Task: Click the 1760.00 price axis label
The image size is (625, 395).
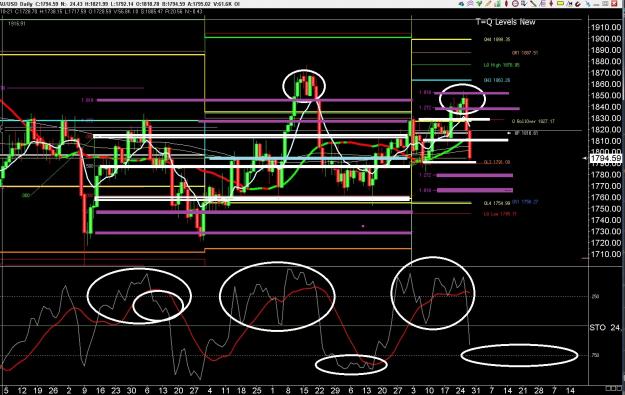Action: pos(605,197)
